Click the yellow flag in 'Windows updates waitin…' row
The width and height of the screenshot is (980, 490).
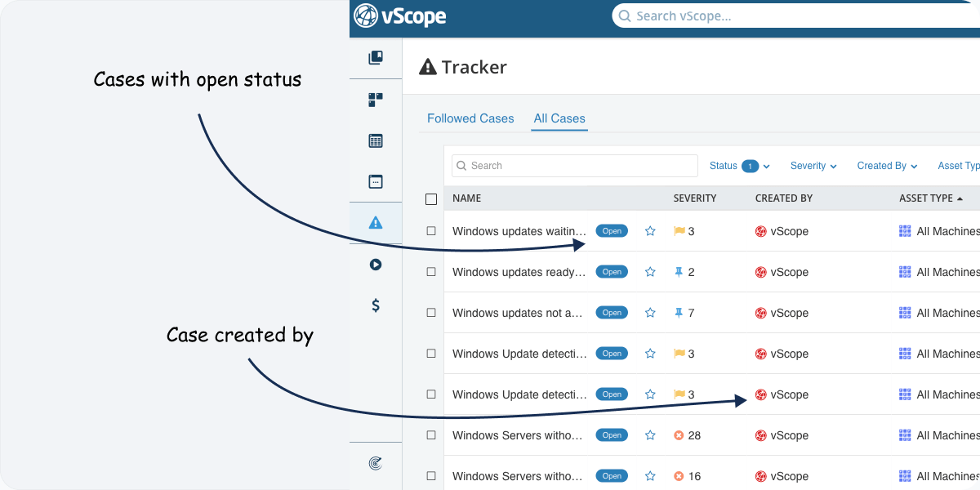click(679, 231)
